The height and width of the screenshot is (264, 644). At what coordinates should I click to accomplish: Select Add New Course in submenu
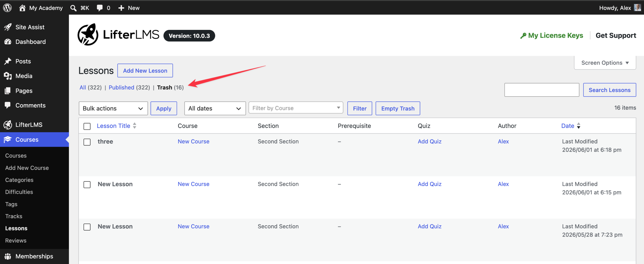pos(27,168)
